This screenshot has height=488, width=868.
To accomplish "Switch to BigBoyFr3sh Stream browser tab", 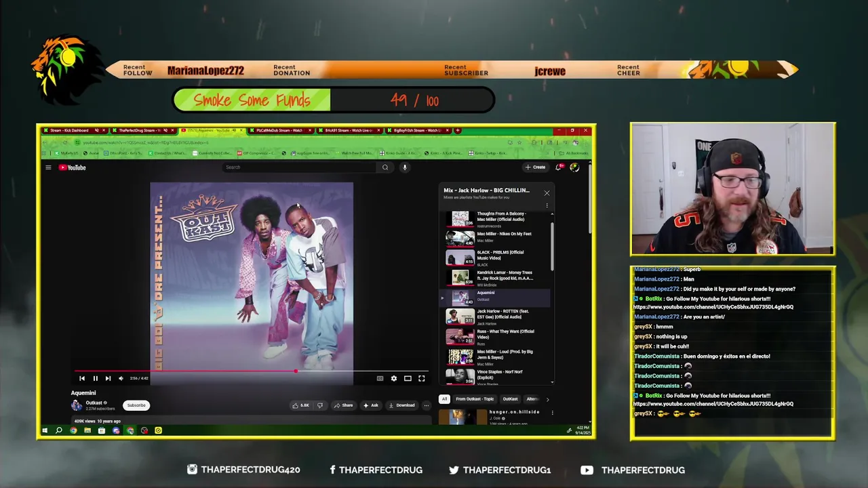I will [418, 130].
